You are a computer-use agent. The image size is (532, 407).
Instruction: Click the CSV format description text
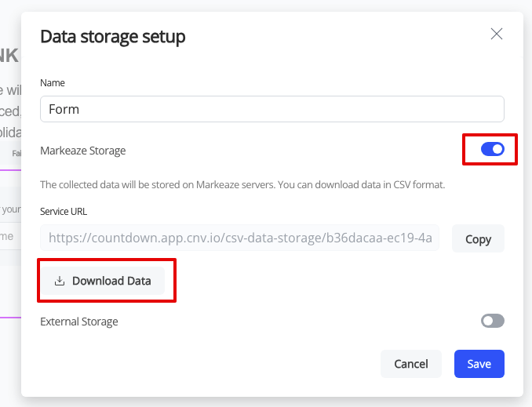coord(242,185)
